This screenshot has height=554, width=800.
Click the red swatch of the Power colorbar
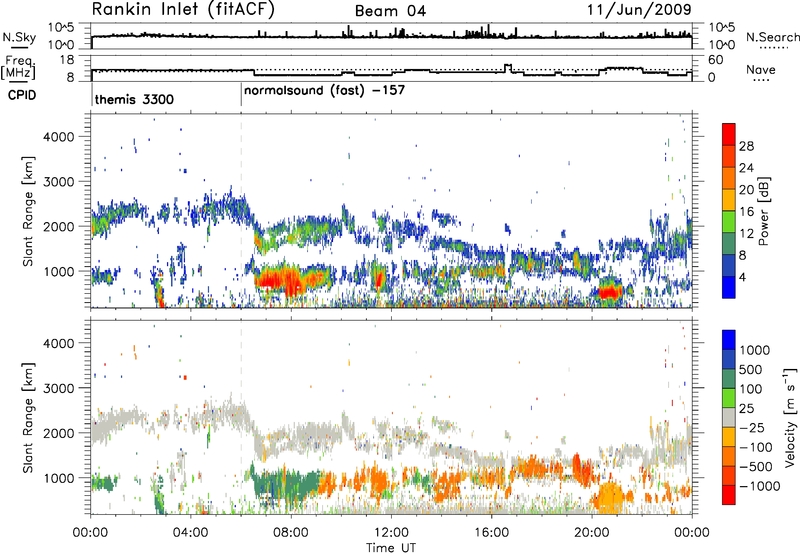click(x=729, y=134)
